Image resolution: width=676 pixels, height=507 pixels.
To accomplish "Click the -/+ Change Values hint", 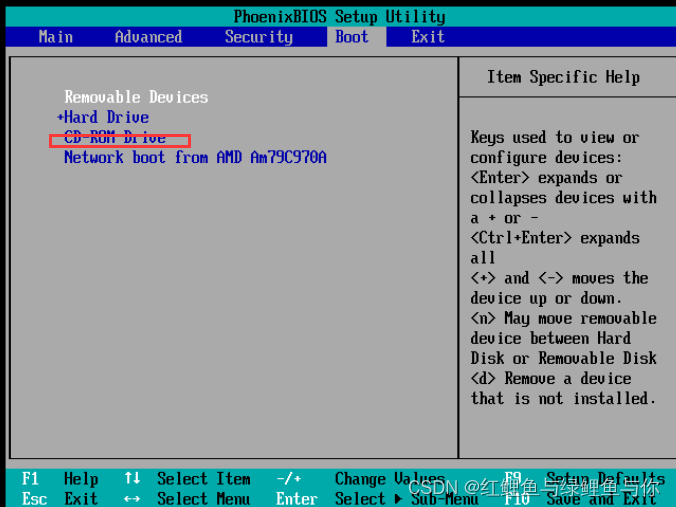I will 361,479.
